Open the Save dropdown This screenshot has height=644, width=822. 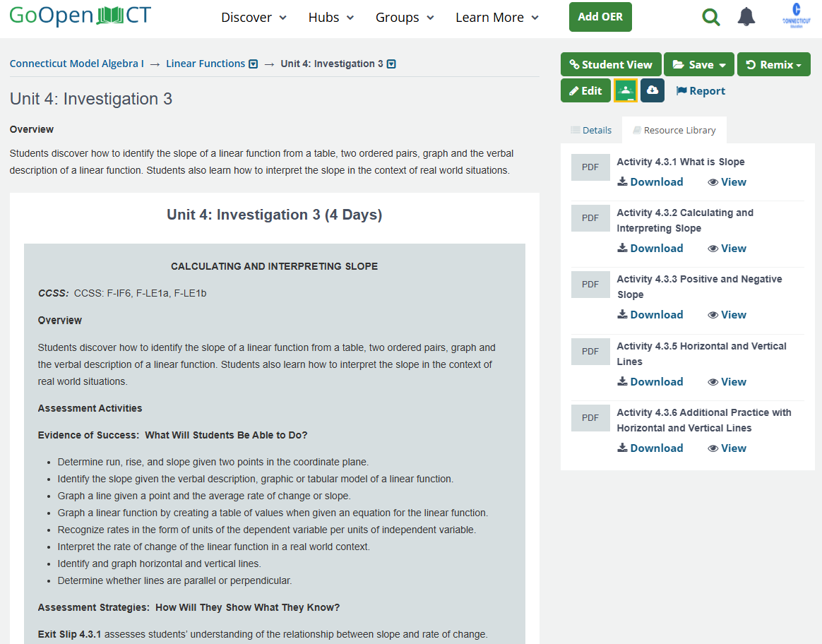tap(698, 64)
